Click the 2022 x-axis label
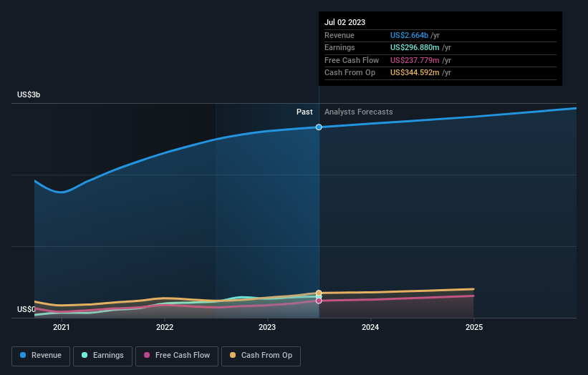Screen dimensions: 588x375 (165, 328)
